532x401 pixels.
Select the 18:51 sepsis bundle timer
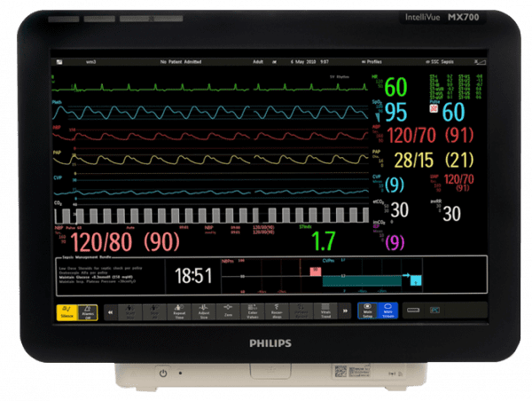click(193, 275)
